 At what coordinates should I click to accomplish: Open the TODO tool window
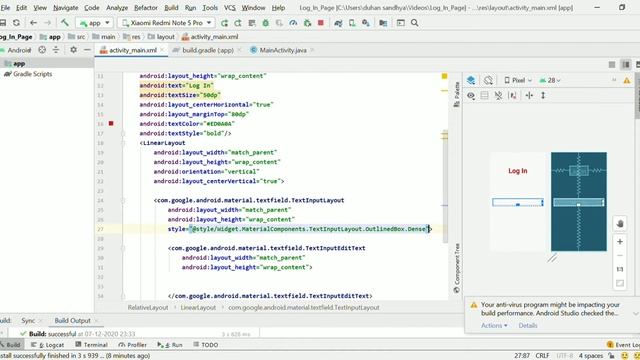[206, 345]
